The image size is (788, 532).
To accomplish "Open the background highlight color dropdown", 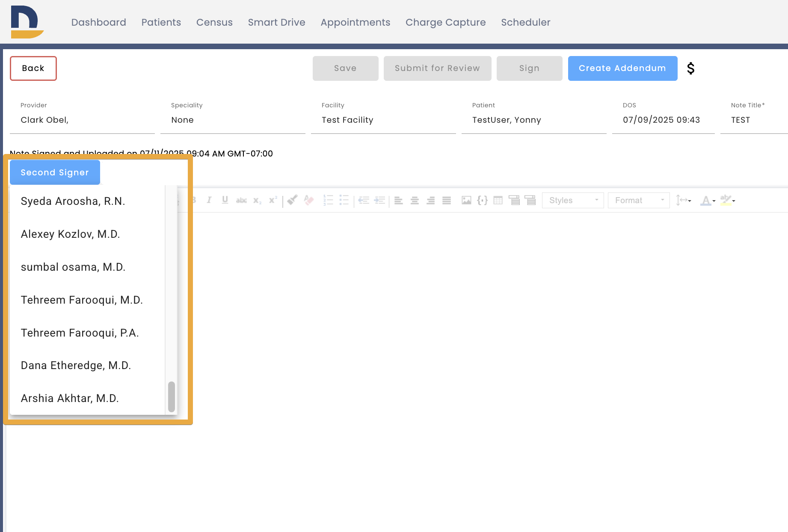I will [728, 200].
